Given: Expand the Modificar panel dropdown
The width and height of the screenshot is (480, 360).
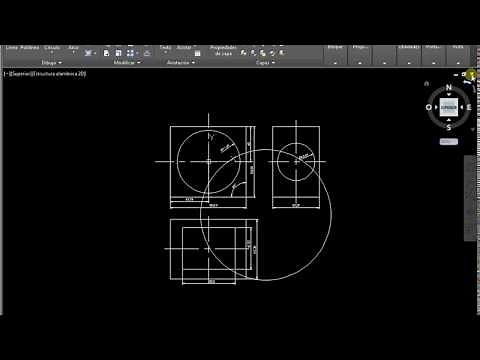Looking at the screenshot, I should click(127, 62).
